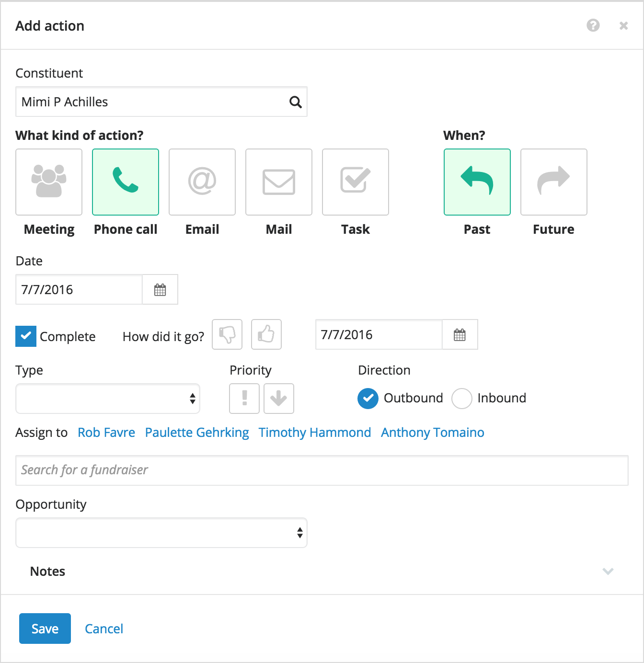The width and height of the screenshot is (644, 663).
Task: Select the Outbound direction radio button
Action: pos(368,399)
